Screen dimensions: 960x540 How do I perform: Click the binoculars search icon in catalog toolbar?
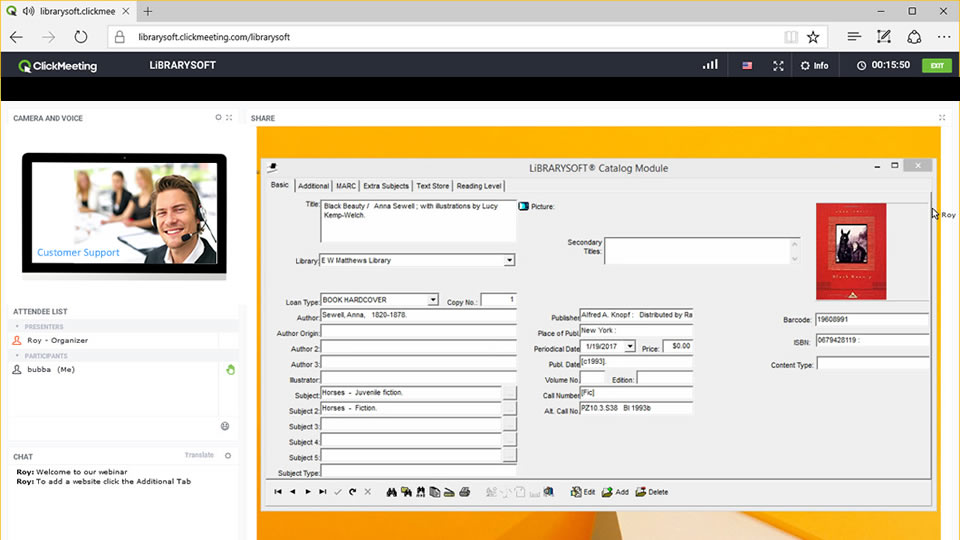(392, 492)
